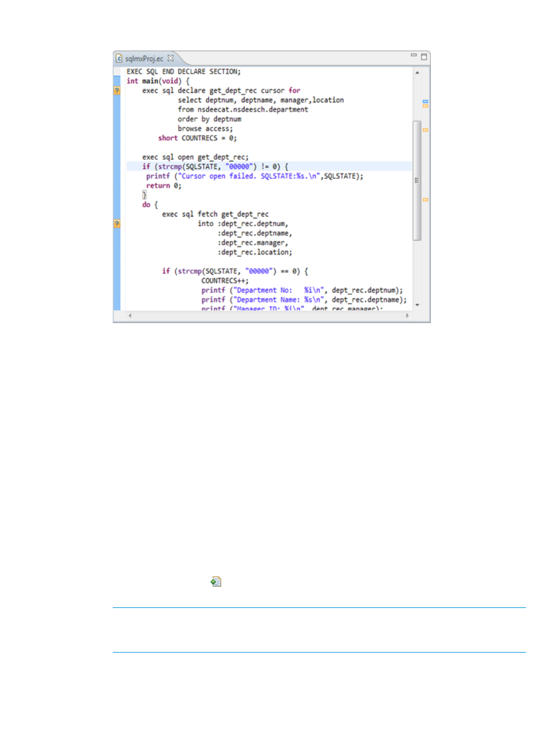The height and width of the screenshot is (746, 560).
Task: Click 'EXEC SQL END DECLARE SECTION;' line
Action: pos(184,72)
